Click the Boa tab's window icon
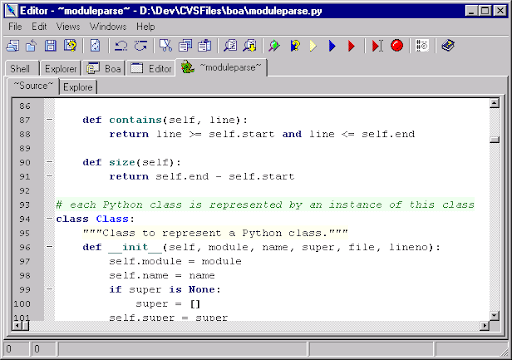This screenshot has width=512, height=360. (x=93, y=68)
